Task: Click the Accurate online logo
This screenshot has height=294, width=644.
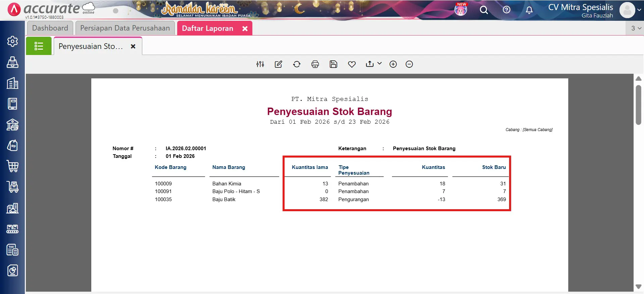Action: click(52, 9)
